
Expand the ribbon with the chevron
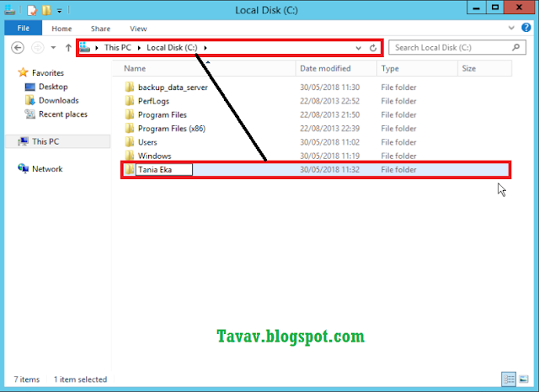pos(511,28)
